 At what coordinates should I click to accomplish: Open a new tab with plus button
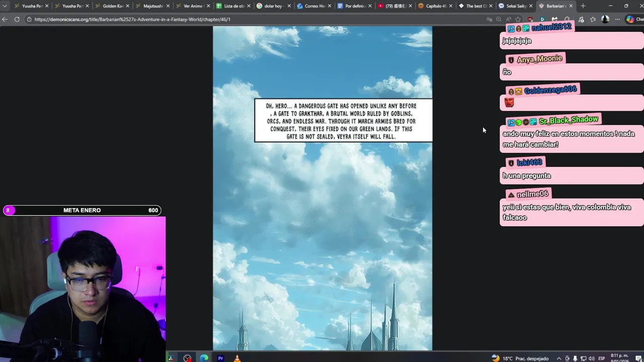click(583, 6)
